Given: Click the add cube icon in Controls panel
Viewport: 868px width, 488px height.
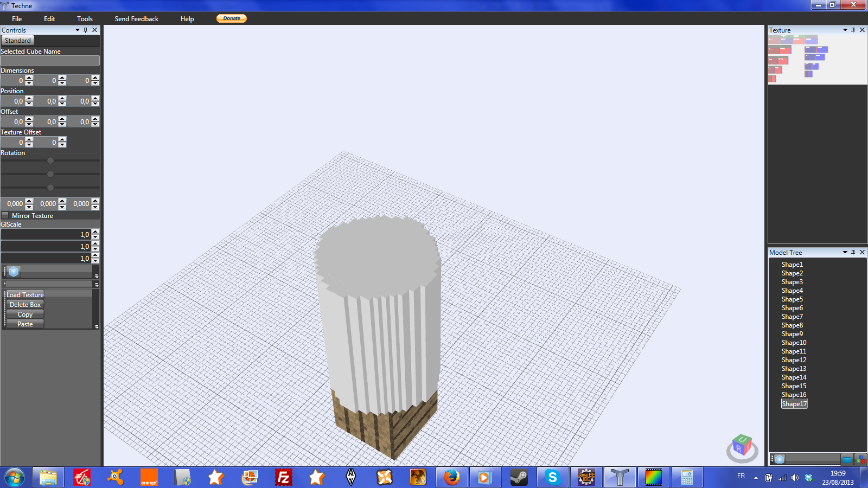Looking at the screenshot, I should point(14,272).
